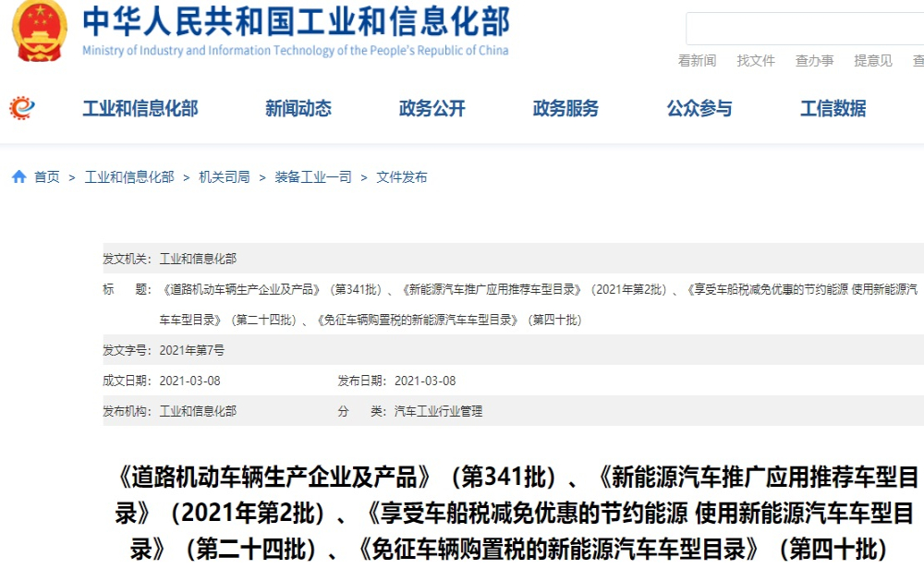Click 工业和信息化部 breadcrumb link

tap(129, 176)
